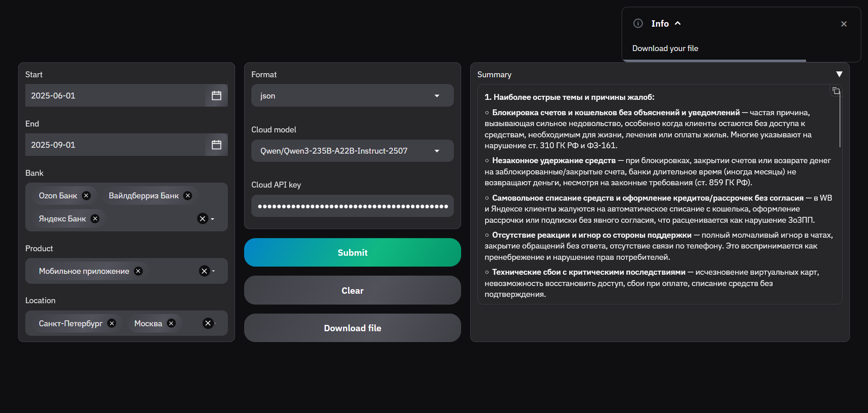Expand the Product selection dropdown

coord(214,271)
